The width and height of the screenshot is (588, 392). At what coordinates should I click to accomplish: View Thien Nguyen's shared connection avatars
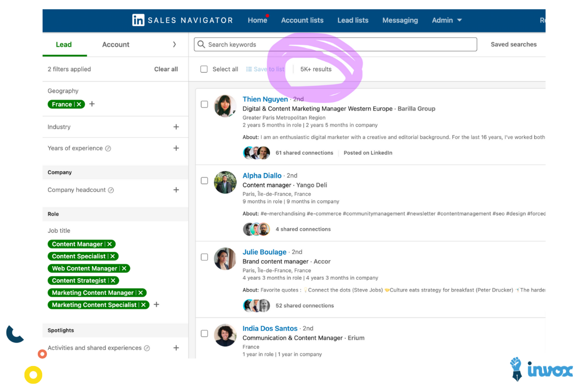[257, 153]
